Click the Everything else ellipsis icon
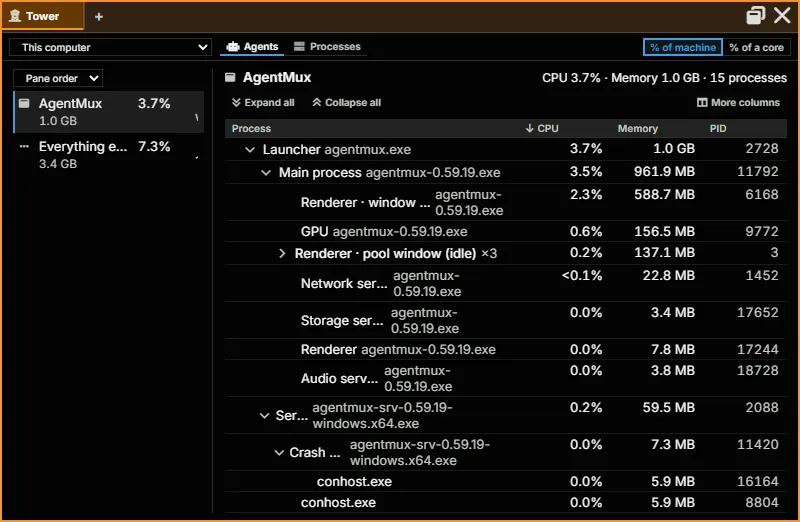Screen dimensions: 800x522 24,146
